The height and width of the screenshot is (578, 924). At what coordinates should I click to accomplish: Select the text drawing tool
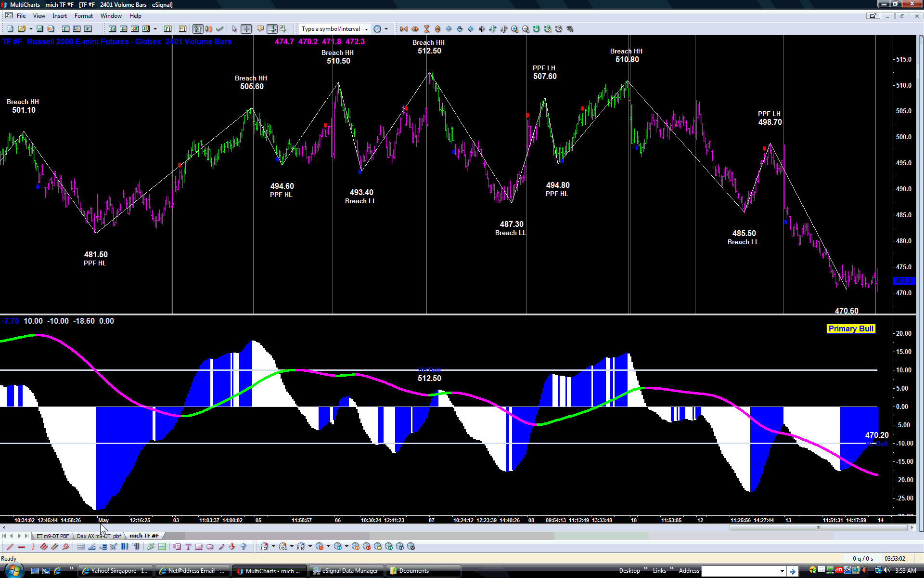click(188, 547)
